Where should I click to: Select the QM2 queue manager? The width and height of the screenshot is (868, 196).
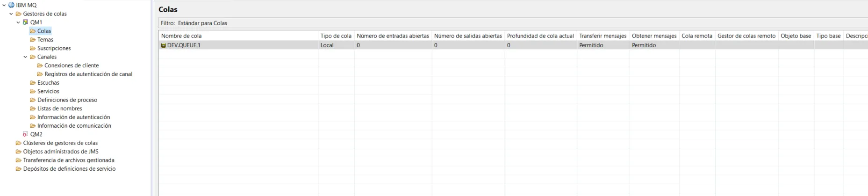click(36, 134)
